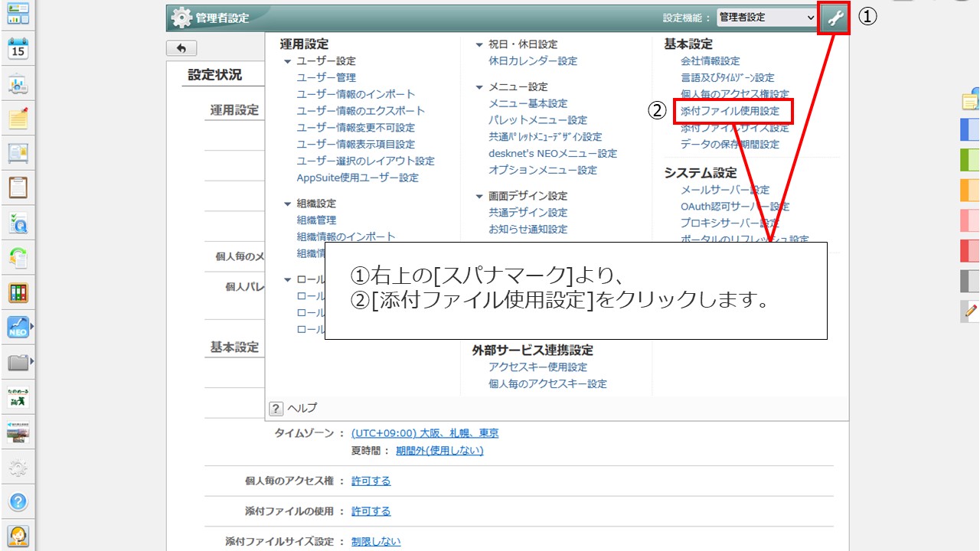Select 添付ファイル使用設定 menu item
The image size is (980, 551).
pyautogui.click(x=730, y=111)
